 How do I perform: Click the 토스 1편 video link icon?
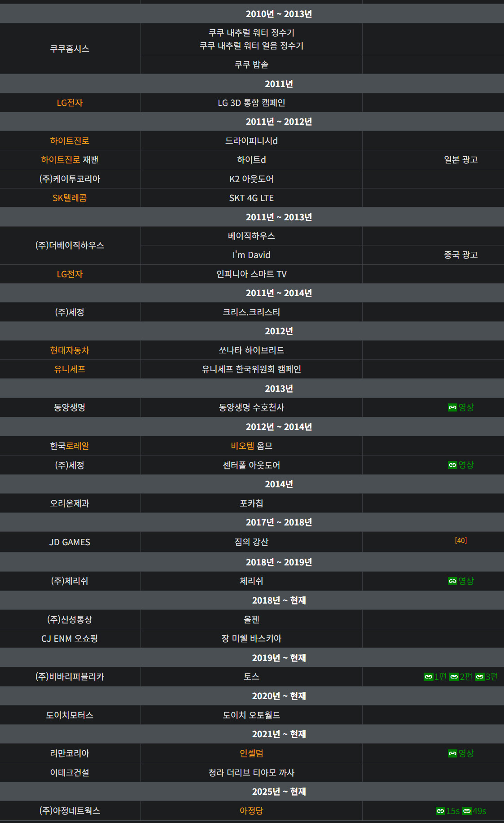pyautogui.click(x=428, y=677)
